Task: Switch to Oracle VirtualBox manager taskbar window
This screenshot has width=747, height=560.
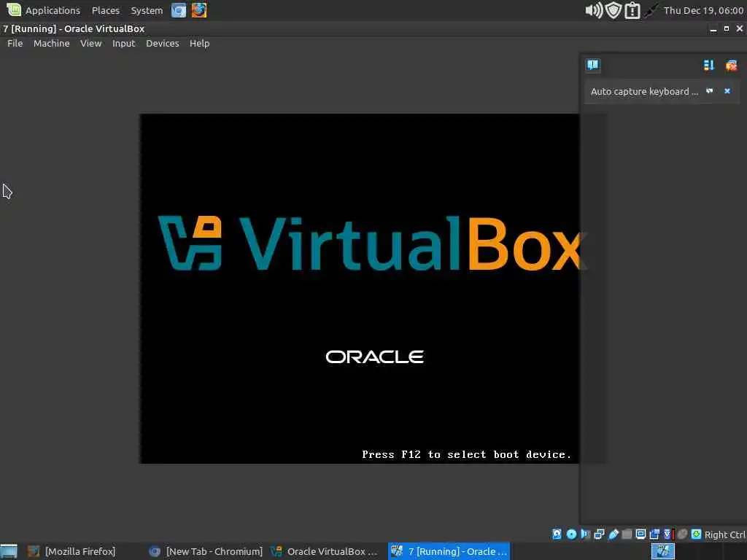Action: 325,551
